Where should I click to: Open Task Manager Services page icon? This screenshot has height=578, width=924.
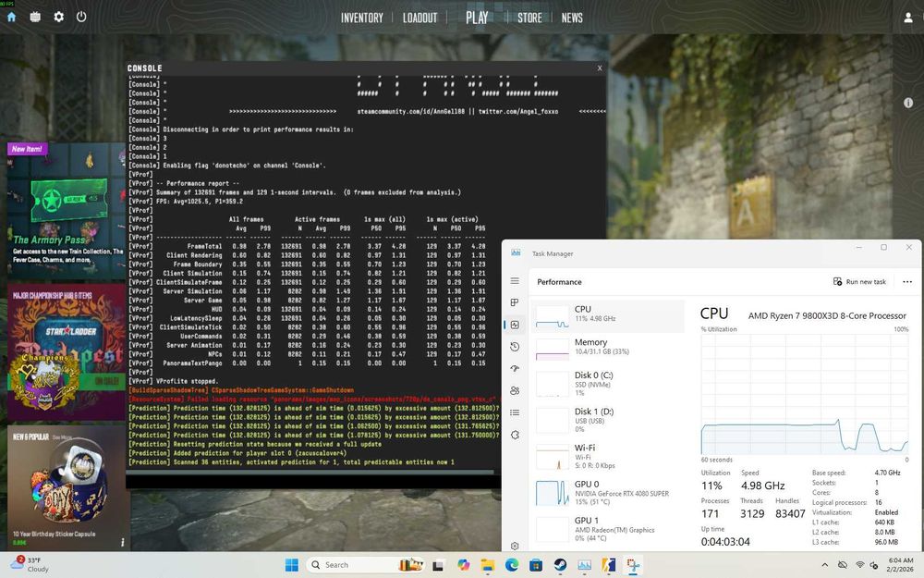pyautogui.click(x=515, y=435)
